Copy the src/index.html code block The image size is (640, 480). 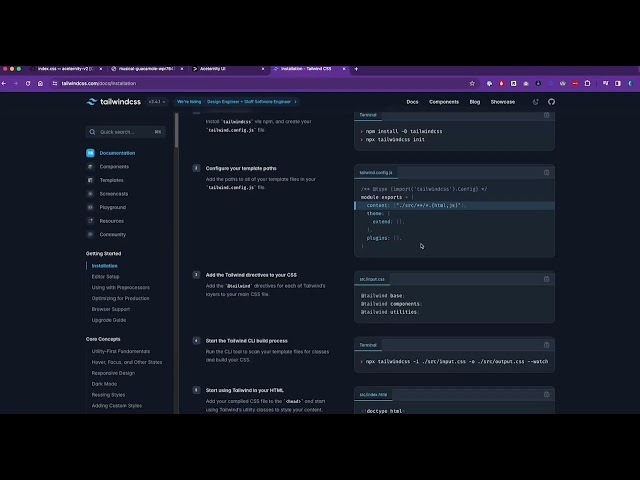[547, 395]
